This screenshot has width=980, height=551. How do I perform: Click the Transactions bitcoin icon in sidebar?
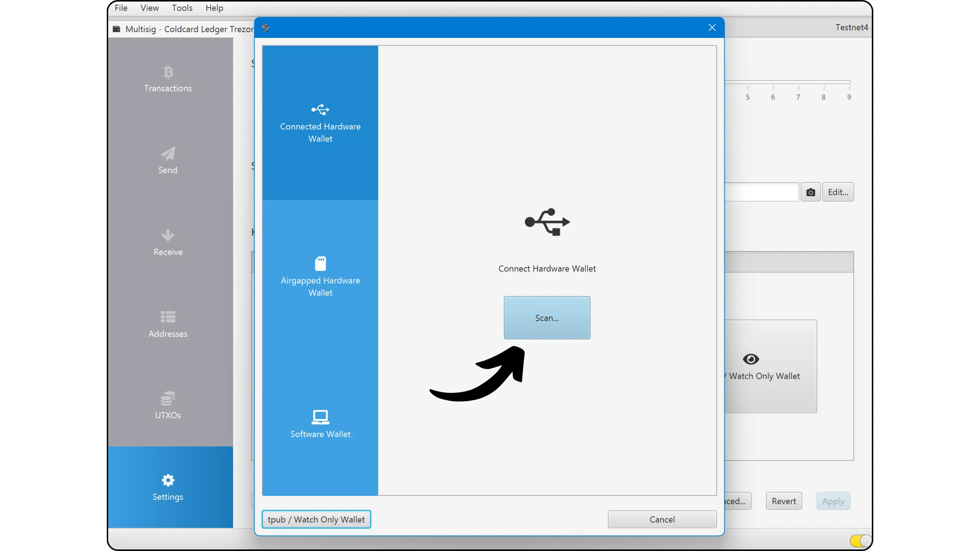(168, 72)
